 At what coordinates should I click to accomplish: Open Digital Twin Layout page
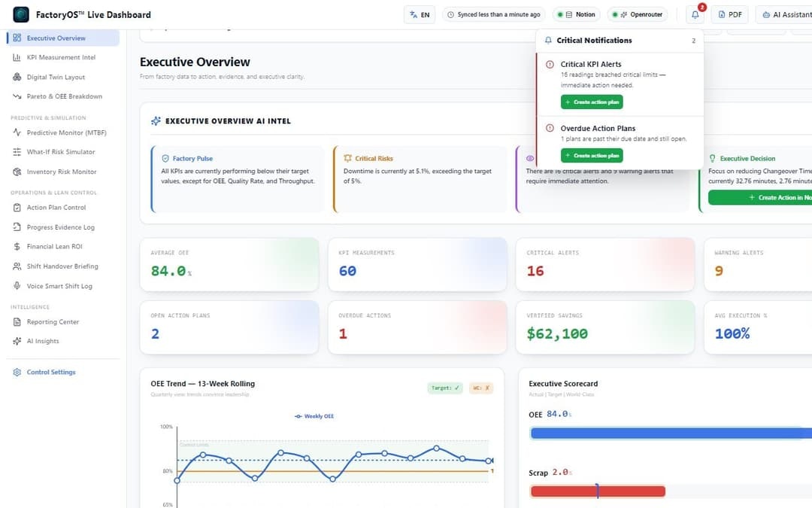pyautogui.click(x=63, y=77)
